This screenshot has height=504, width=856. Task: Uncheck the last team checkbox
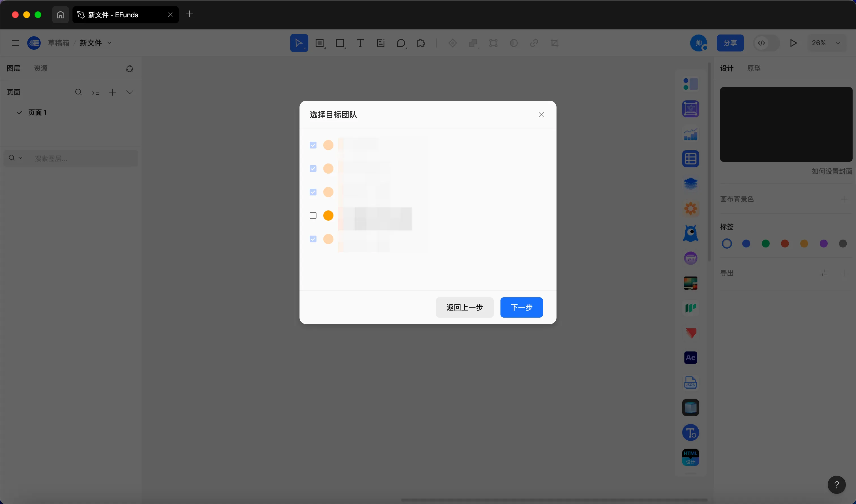click(x=313, y=239)
